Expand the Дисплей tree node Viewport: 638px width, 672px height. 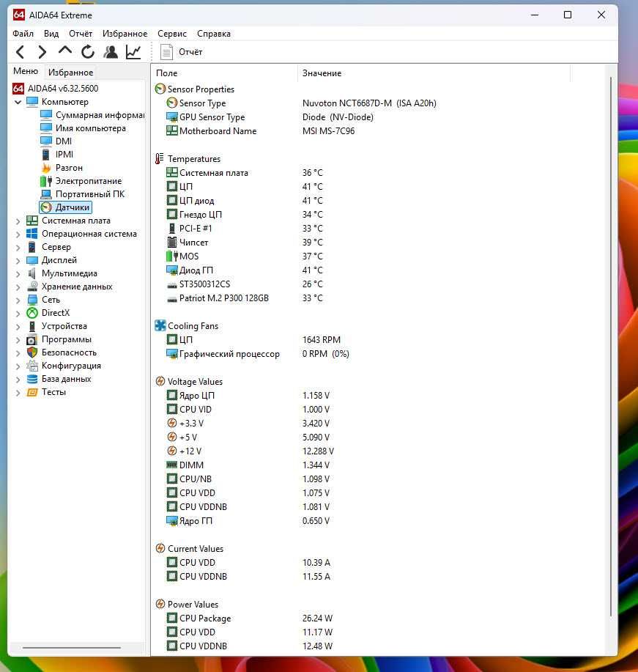(18, 261)
